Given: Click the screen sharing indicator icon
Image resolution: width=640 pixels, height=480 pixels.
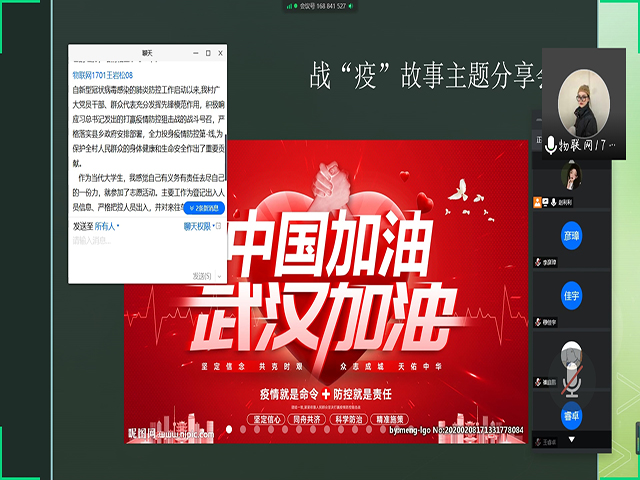Looking at the screenshot, I should [x=545, y=202].
